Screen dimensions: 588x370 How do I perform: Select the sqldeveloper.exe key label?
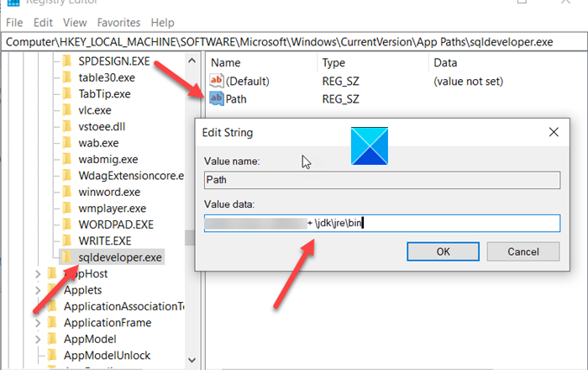(x=120, y=257)
